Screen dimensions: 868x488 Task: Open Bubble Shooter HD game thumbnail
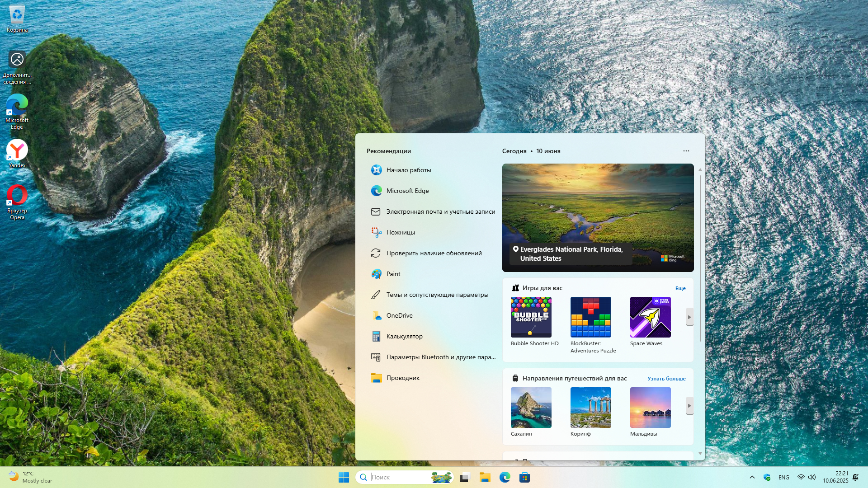(531, 317)
